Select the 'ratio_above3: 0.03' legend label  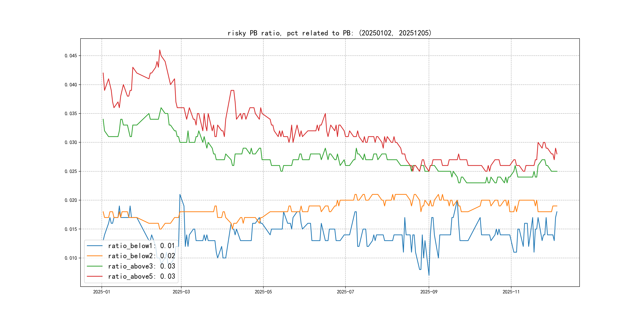tap(141, 266)
